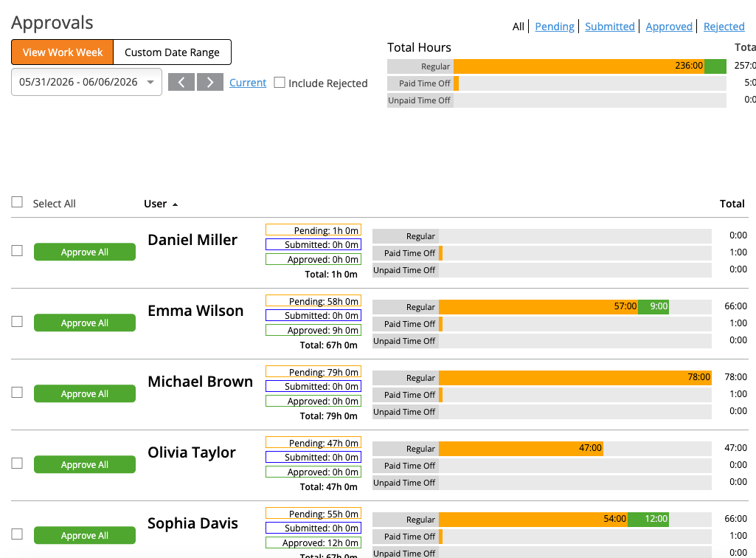Approve all time for Daniel Miller
Viewport: 756px width, 558px height.
pos(85,252)
